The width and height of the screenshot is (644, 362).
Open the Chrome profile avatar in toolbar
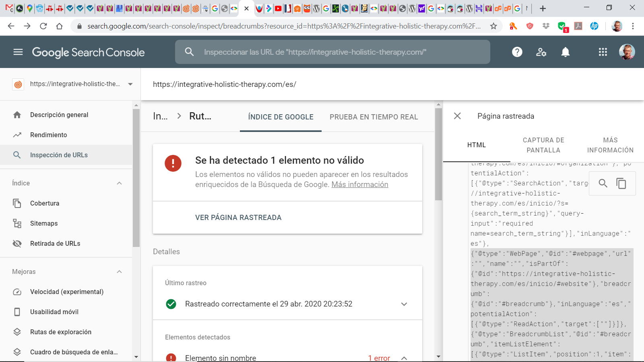617,26
